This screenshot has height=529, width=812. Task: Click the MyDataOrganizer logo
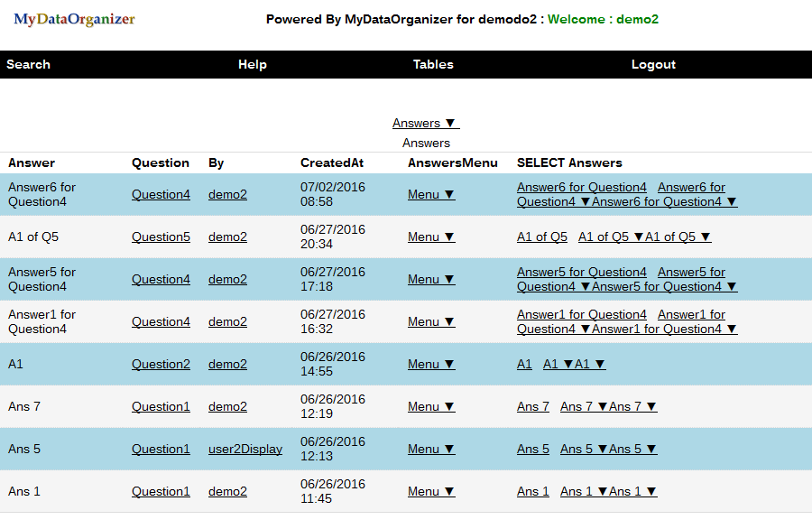click(74, 19)
